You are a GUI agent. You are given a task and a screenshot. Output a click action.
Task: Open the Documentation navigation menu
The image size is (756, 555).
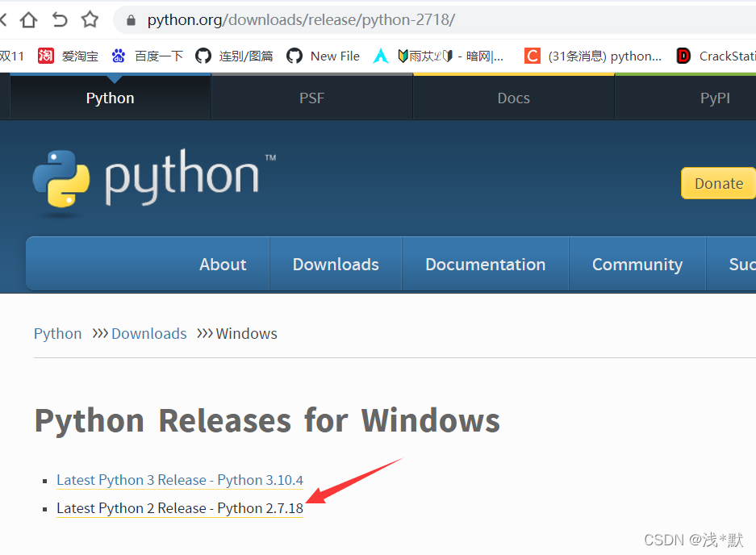[485, 265]
